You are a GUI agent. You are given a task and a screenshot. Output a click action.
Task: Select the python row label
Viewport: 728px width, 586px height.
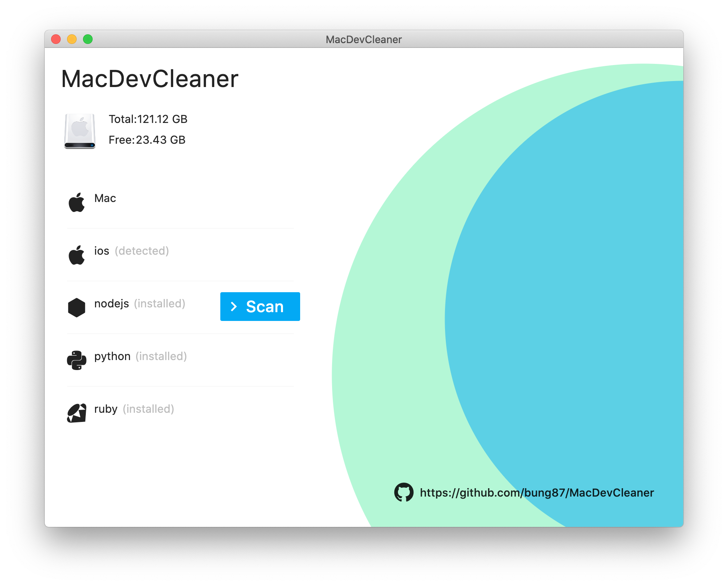click(x=113, y=356)
